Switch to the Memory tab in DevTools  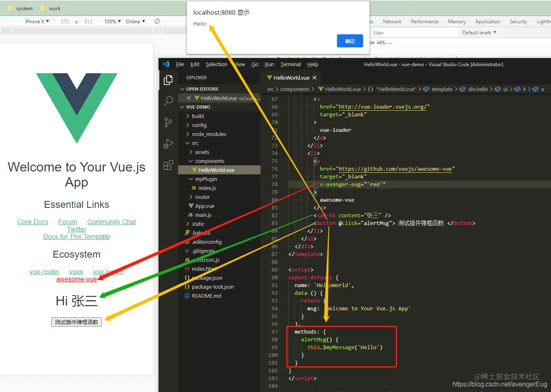tap(457, 22)
